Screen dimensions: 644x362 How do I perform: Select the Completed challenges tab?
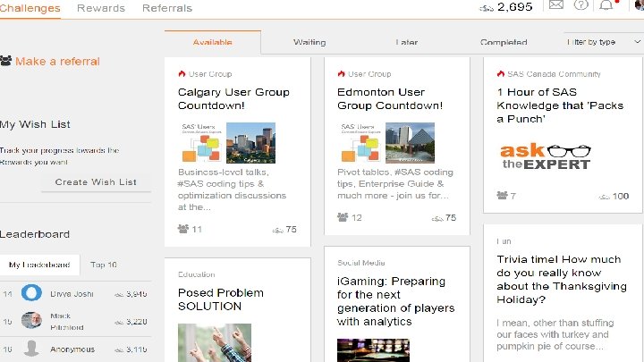pos(504,42)
